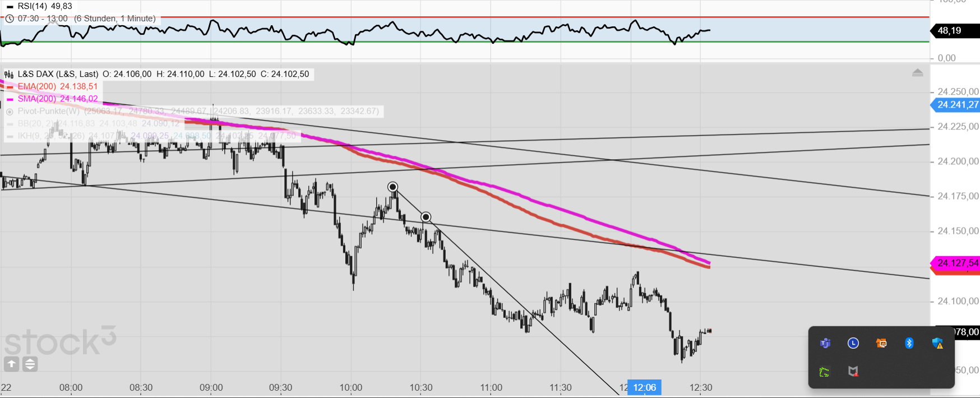Click the upper trendline anchor point

[x=392, y=187]
